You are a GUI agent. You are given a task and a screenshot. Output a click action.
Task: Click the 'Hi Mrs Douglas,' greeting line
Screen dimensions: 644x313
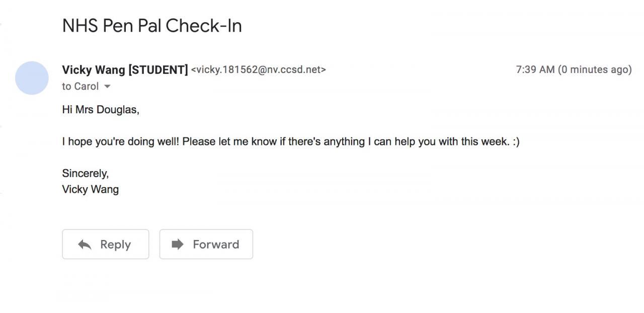pos(101,110)
